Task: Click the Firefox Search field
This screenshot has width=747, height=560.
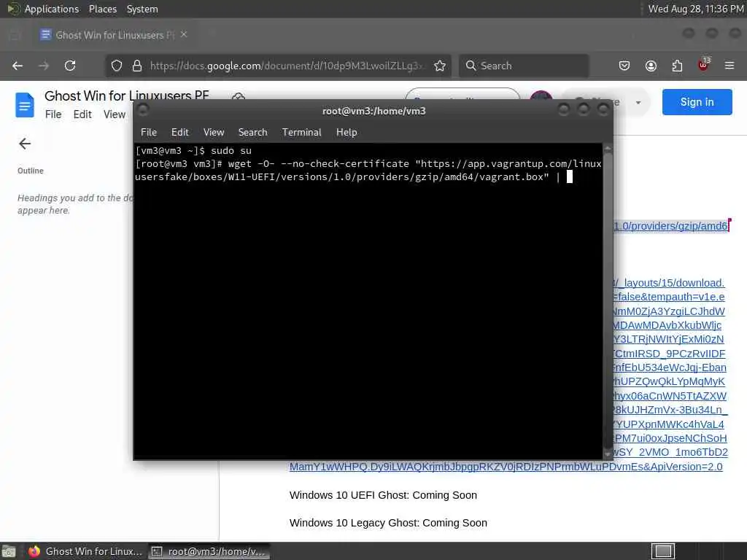Action: tap(524, 66)
